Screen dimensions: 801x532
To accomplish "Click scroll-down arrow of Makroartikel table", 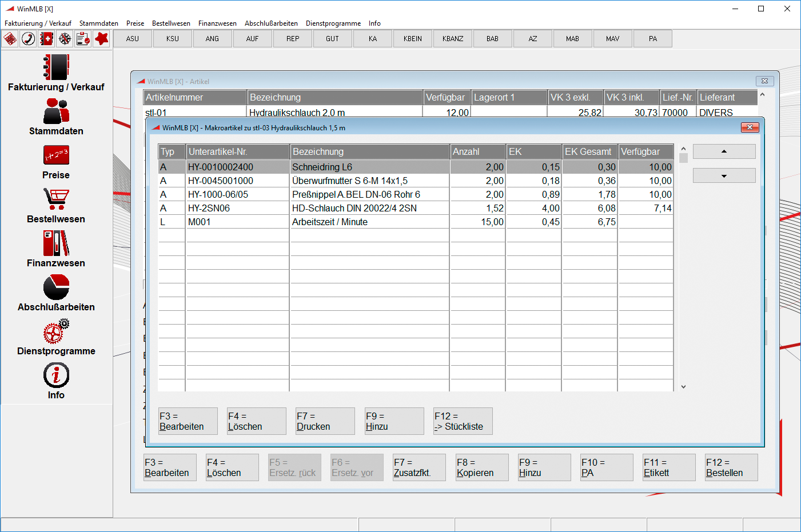I will [x=683, y=387].
